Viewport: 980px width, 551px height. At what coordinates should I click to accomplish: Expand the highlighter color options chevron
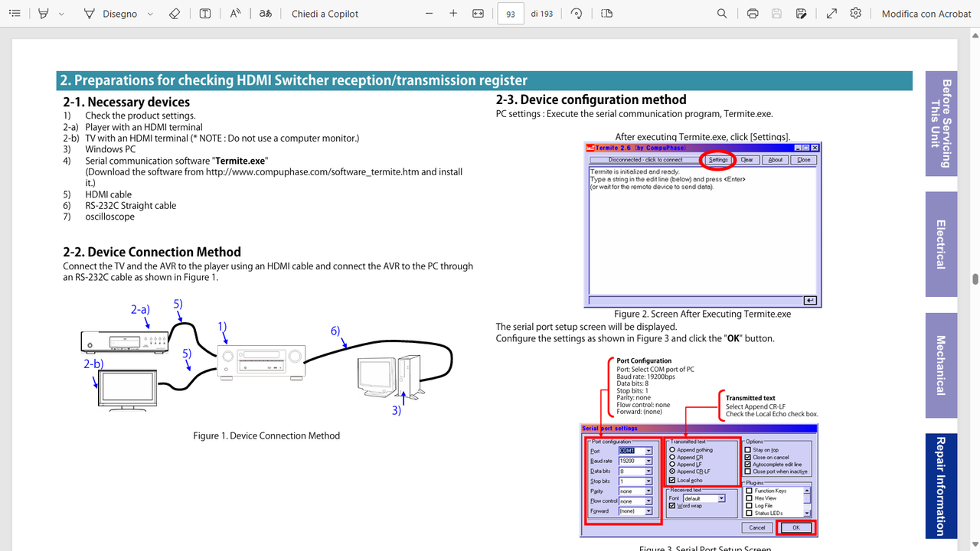click(62, 14)
